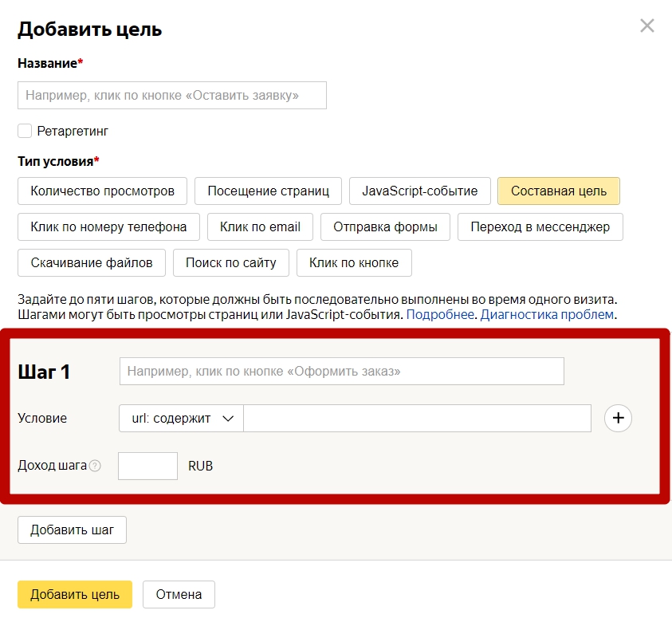Open the 'url: содержит' condition dropdown
Screen dimensions: 672x626
coord(181,418)
